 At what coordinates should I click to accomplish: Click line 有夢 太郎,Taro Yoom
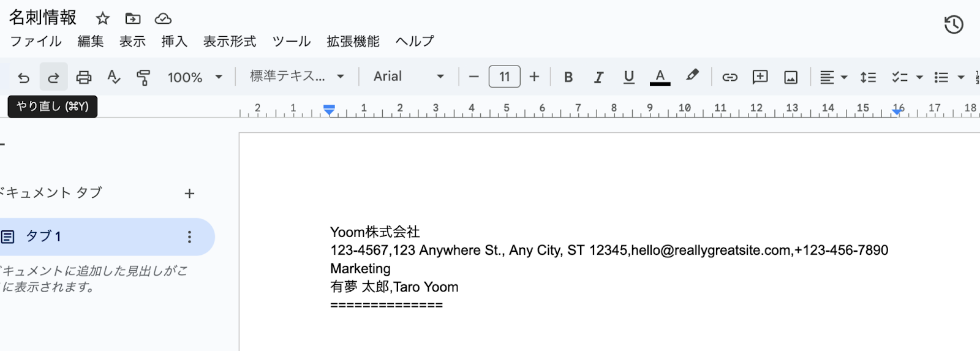[x=394, y=287]
